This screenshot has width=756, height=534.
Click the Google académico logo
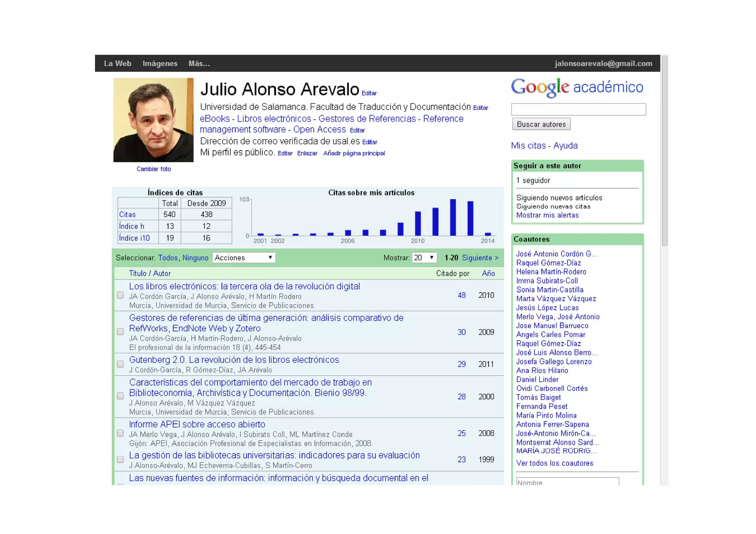pos(577,87)
